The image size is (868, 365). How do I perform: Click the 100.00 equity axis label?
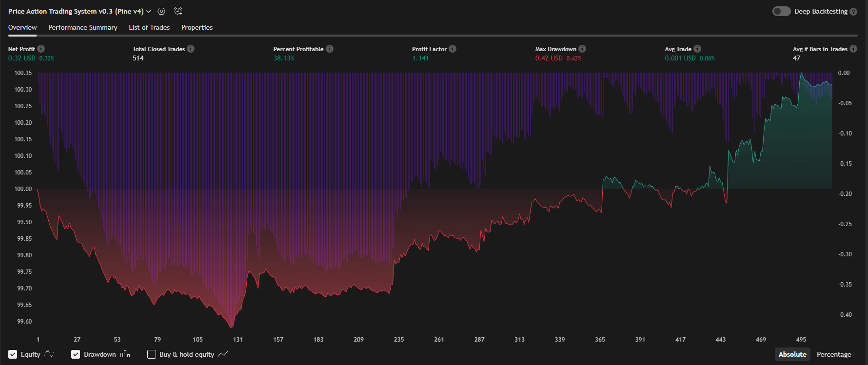(x=23, y=189)
